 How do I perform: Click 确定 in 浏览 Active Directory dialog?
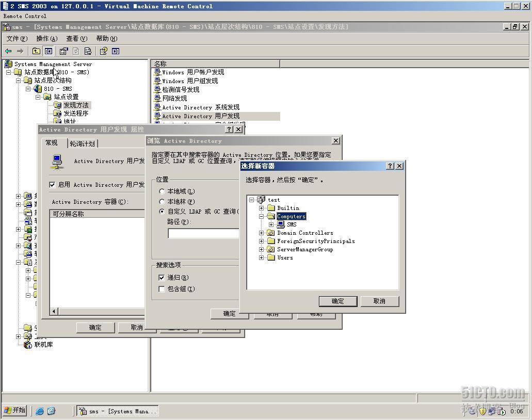point(229,314)
